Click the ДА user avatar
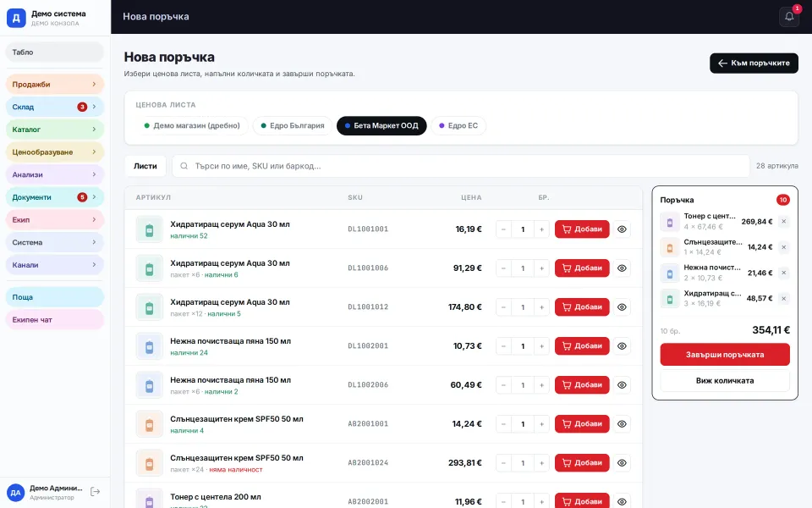Screen dimensions: 812x508 coord(15,493)
